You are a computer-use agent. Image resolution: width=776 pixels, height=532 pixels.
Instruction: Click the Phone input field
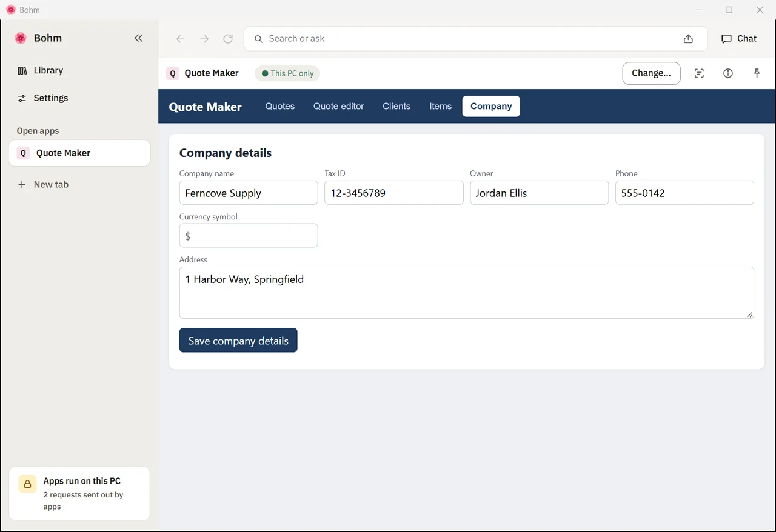point(685,193)
